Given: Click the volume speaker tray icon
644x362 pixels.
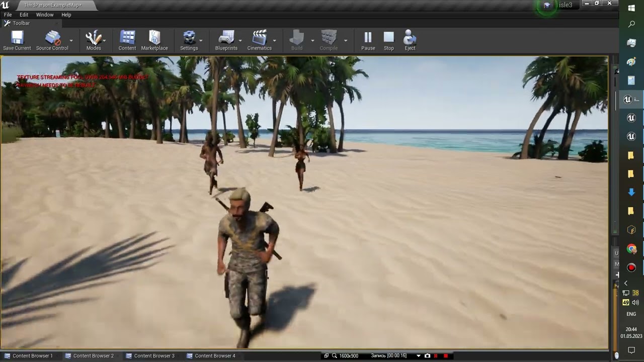Looking at the screenshot, I should 635,303.
